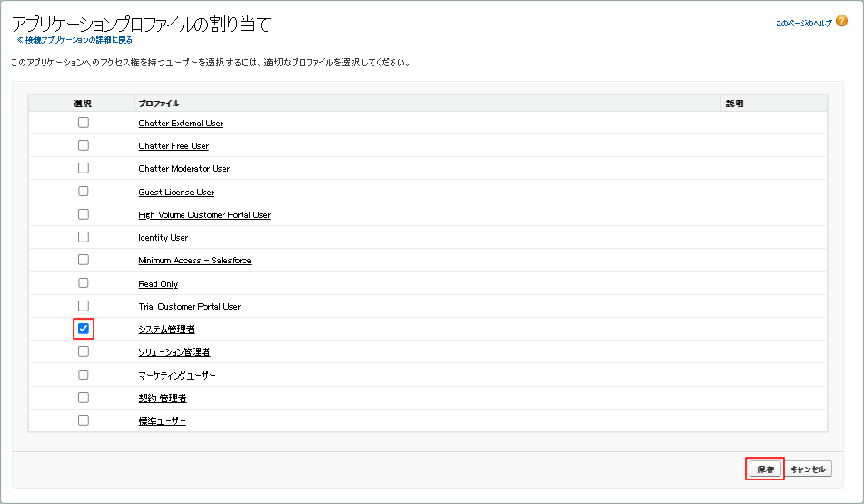The height and width of the screenshot is (504, 864).
Task: Check the Chatter Free User checkbox
Action: 84,145
